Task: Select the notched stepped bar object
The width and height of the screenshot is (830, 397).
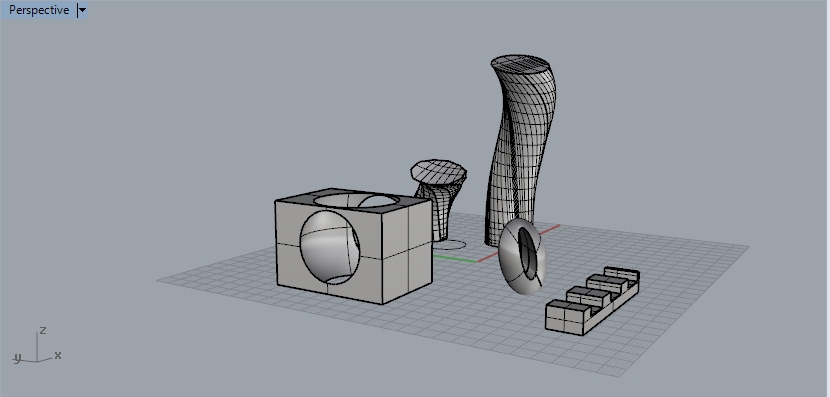Action: (x=592, y=301)
